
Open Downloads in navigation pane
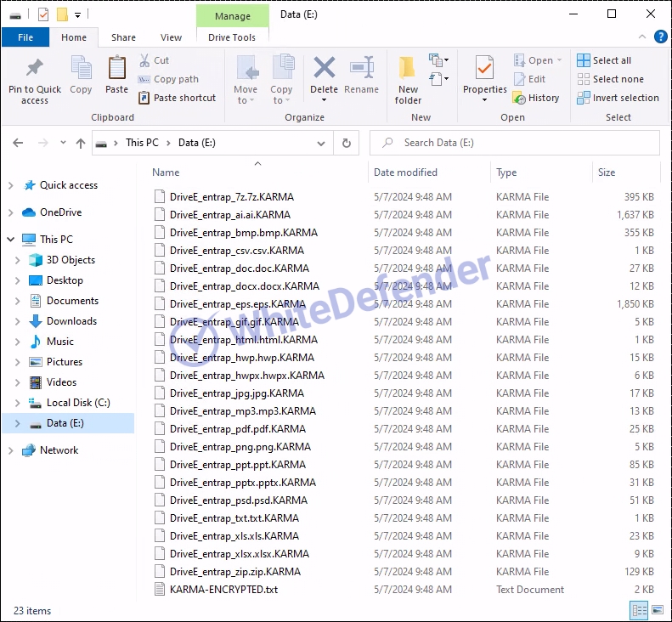tap(71, 321)
